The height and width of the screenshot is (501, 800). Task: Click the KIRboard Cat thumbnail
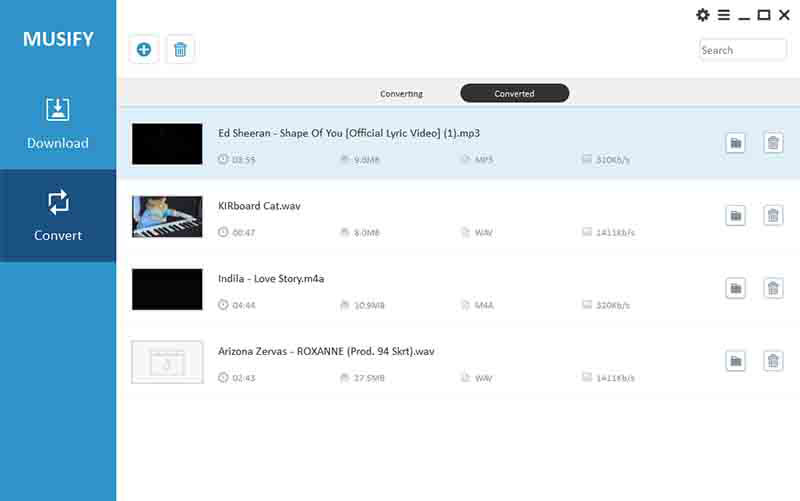click(167, 216)
